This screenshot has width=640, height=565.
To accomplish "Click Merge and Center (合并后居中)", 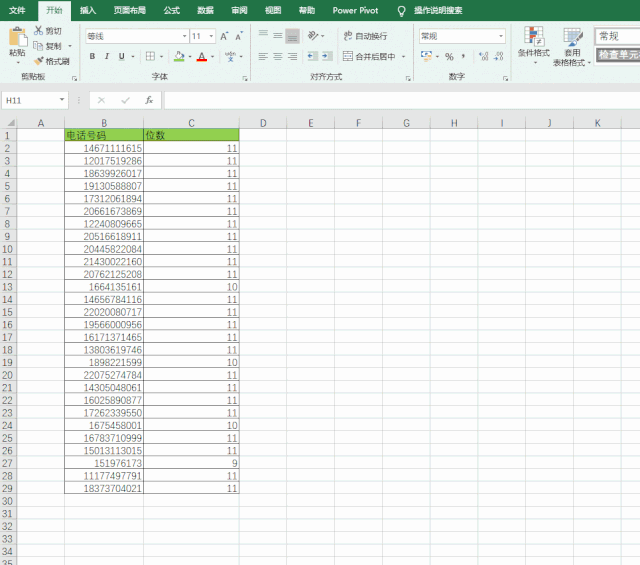I will (369, 56).
